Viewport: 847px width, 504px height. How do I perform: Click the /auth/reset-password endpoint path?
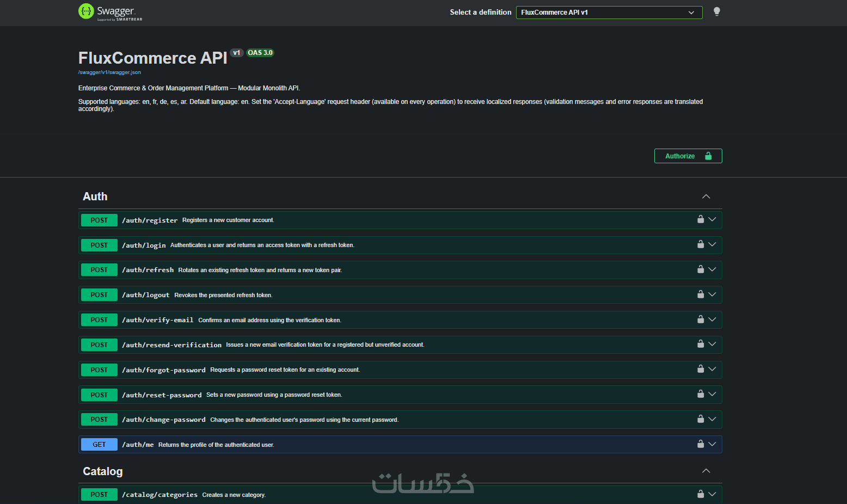[x=162, y=395]
